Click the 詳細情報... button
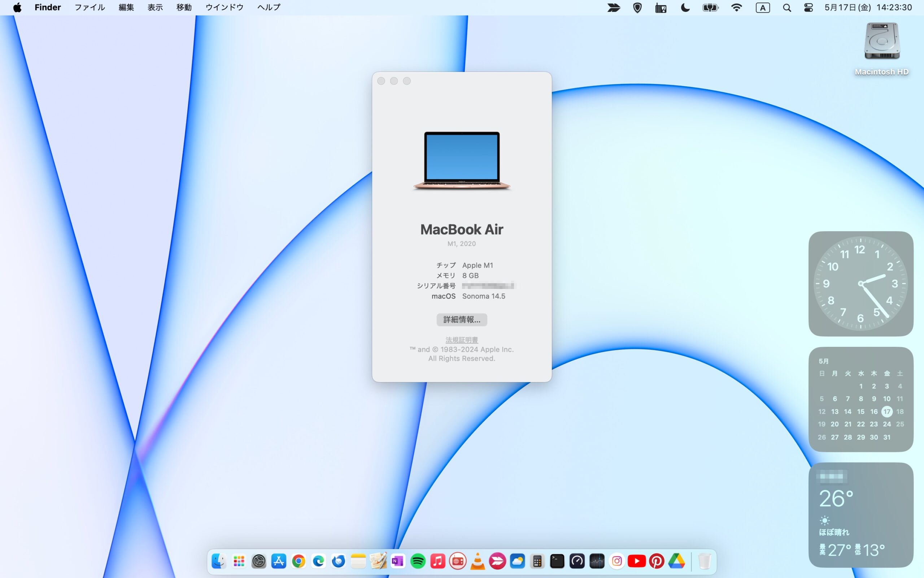Viewport: 924px width, 578px height. [462, 320]
